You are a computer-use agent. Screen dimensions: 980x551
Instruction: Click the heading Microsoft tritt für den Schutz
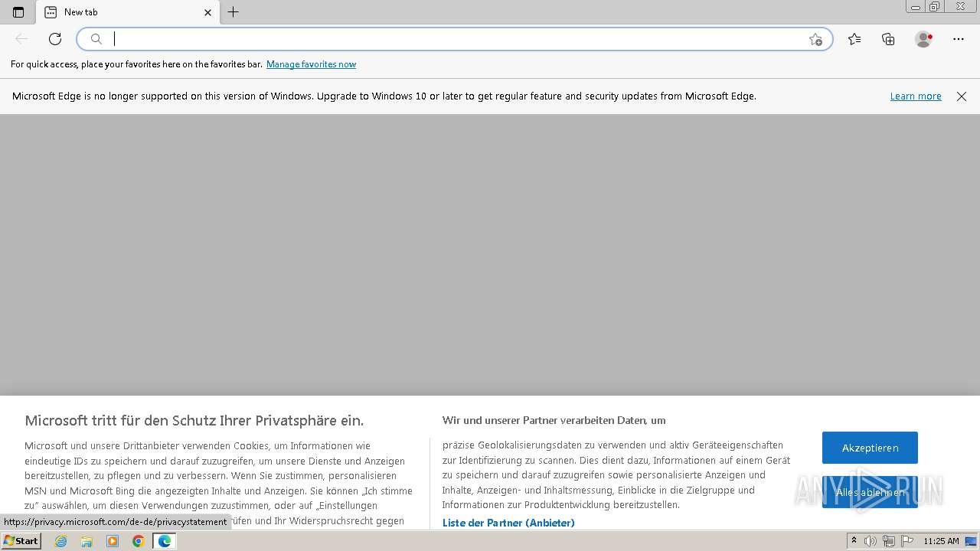[x=194, y=420]
